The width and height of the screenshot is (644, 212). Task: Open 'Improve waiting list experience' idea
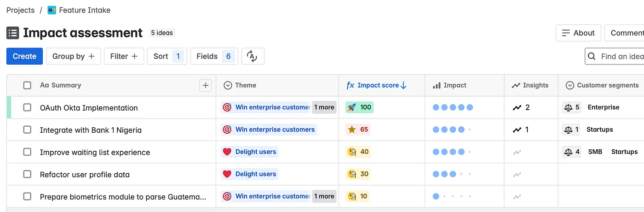coord(95,152)
